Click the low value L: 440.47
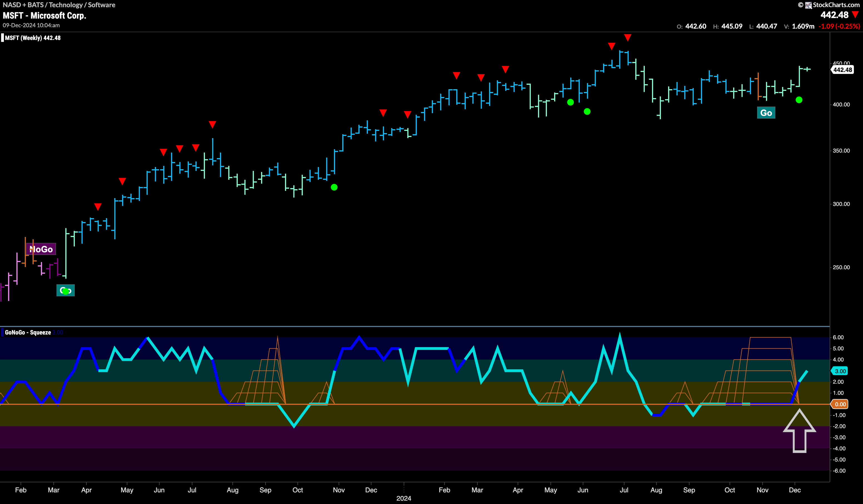 tap(763, 26)
